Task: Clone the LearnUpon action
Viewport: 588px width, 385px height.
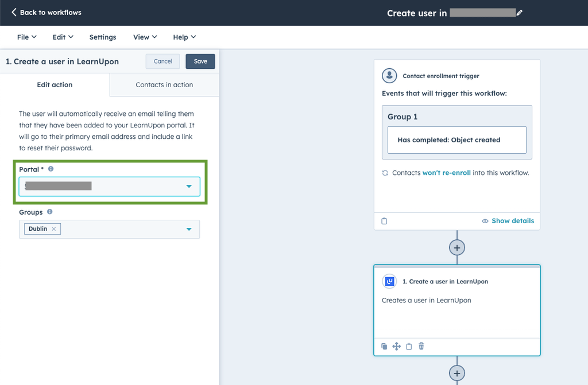Action: [x=384, y=346]
